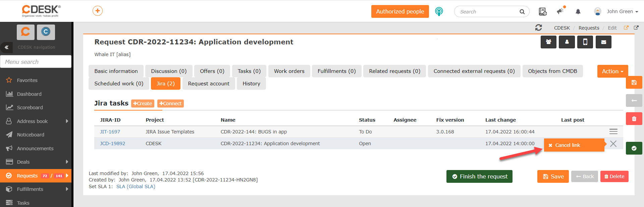644x207 pixels.
Task: Open hamburger menu for JIT-1697 row
Action: tap(613, 131)
